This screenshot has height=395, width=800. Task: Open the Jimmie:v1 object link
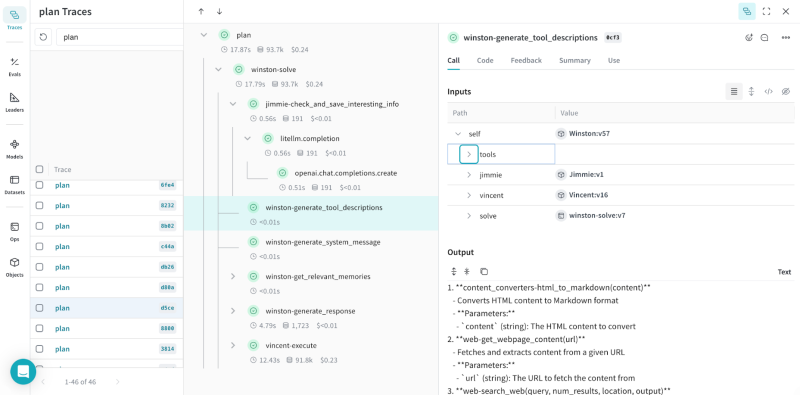(580, 175)
